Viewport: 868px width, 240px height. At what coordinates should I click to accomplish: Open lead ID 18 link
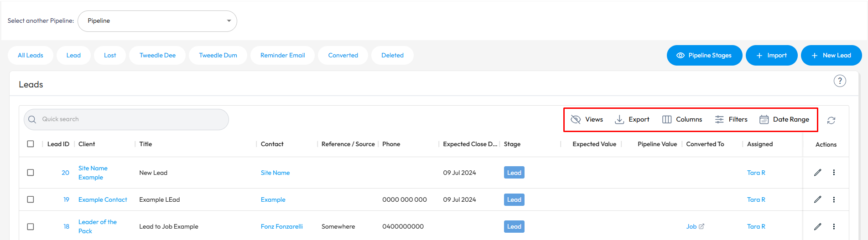66,226
